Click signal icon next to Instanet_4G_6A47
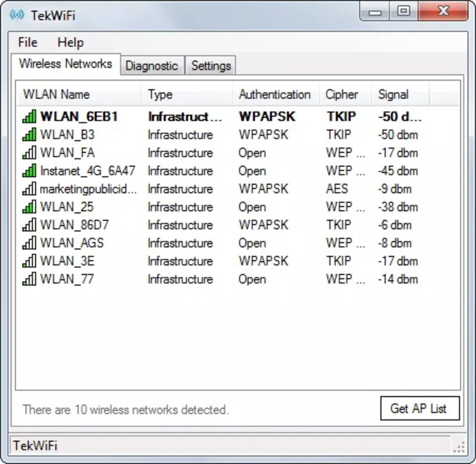 click(x=29, y=171)
